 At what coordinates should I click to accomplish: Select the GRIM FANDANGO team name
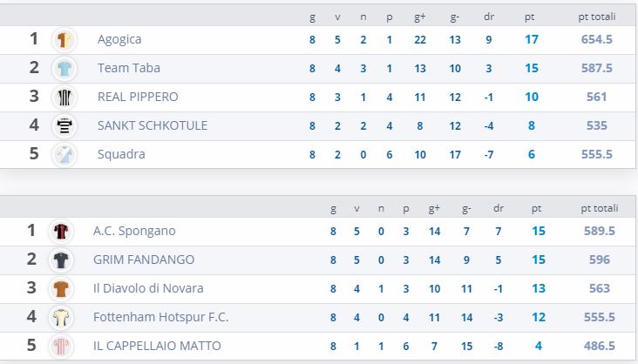pyautogui.click(x=144, y=260)
